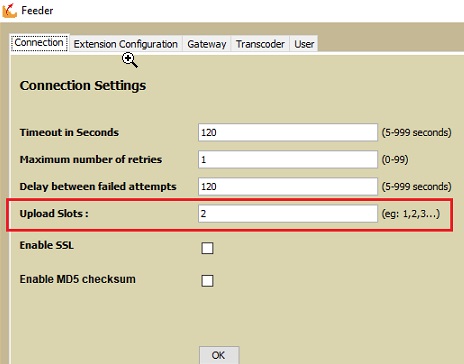The width and height of the screenshot is (464, 364).
Task: Click the Delay between failed attempts field
Action: pyautogui.click(x=288, y=186)
